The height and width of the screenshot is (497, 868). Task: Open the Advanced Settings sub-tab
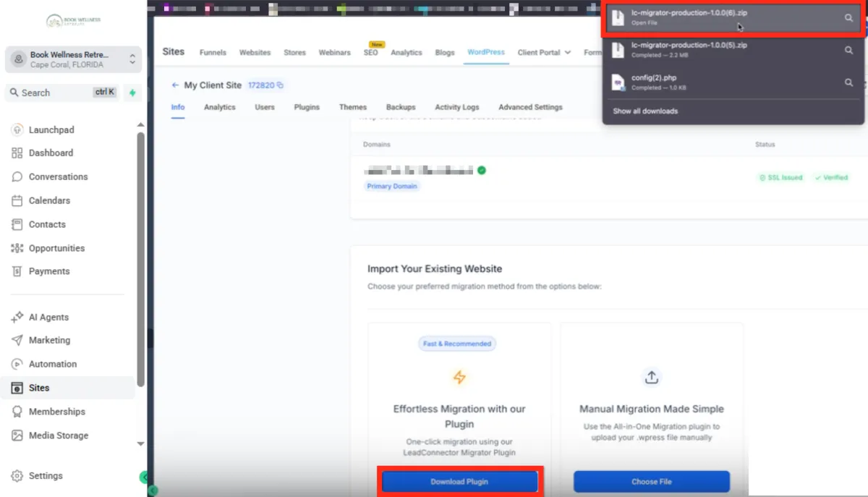click(530, 107)
